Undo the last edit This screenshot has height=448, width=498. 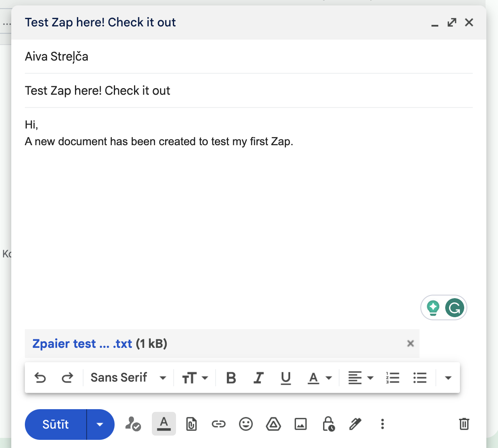pyautogui.click(x=40, y=377)
